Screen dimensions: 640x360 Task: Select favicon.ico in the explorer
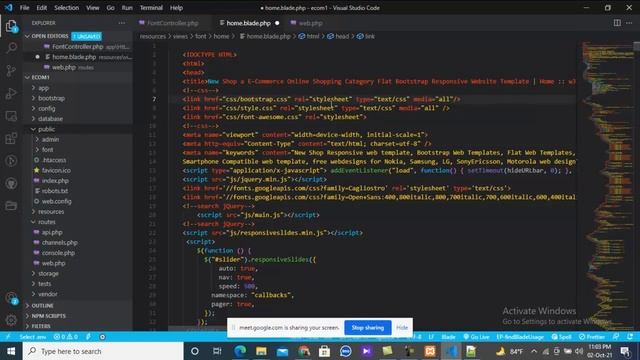pos(56,170)
